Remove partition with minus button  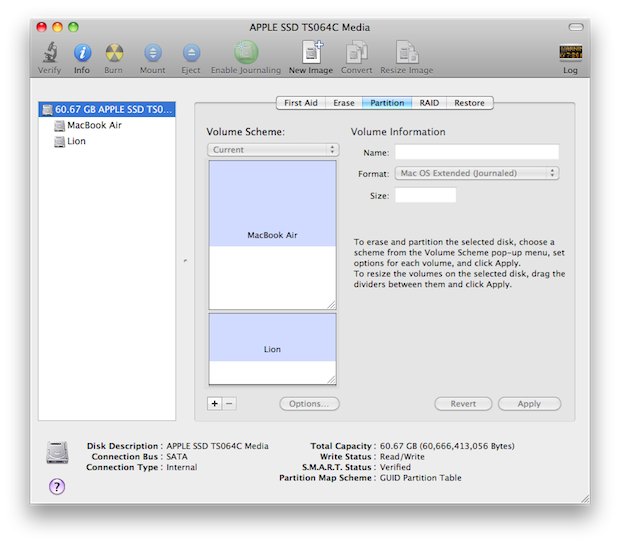point(229,403)
